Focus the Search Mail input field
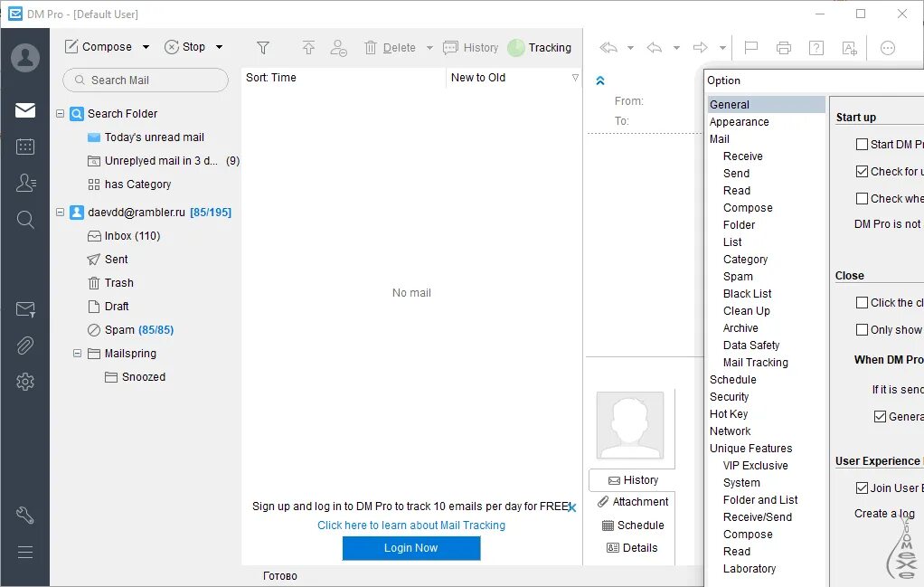Image resolution: width=924 pixels, height=587 pixels. pos(146,80)
